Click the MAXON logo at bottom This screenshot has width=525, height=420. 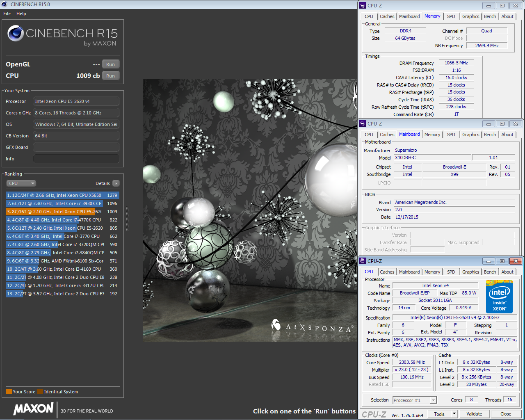point(33,409)
